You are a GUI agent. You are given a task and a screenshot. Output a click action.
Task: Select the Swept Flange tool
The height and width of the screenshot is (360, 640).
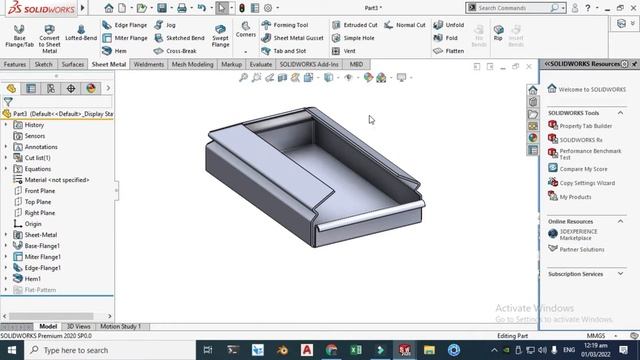(x=220, y=36)
